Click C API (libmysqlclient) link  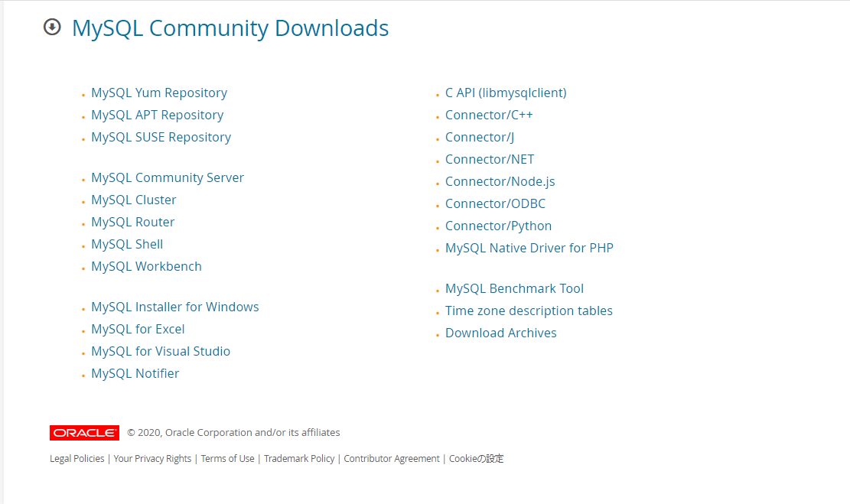[506, 93]
